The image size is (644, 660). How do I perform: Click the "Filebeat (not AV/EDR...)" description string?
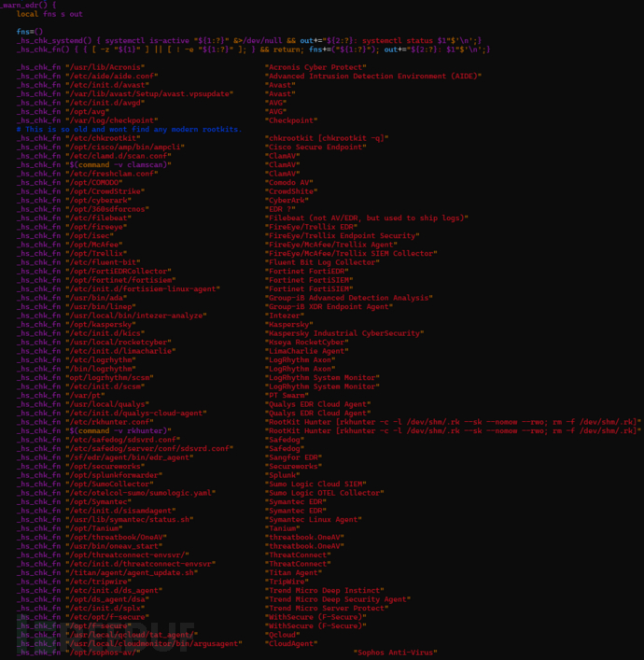pos(366,216)
